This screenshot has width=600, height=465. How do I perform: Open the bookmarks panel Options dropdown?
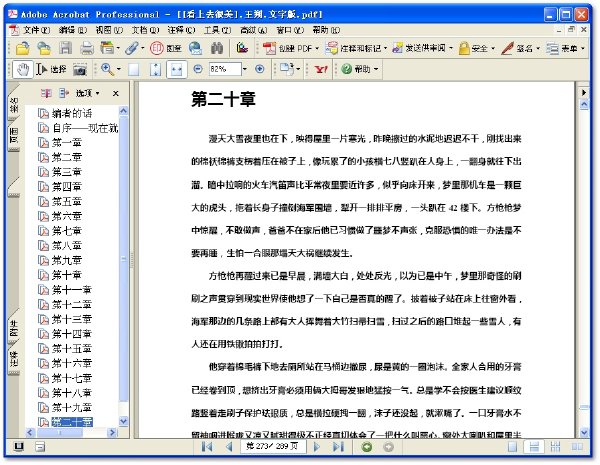[88, 93]
